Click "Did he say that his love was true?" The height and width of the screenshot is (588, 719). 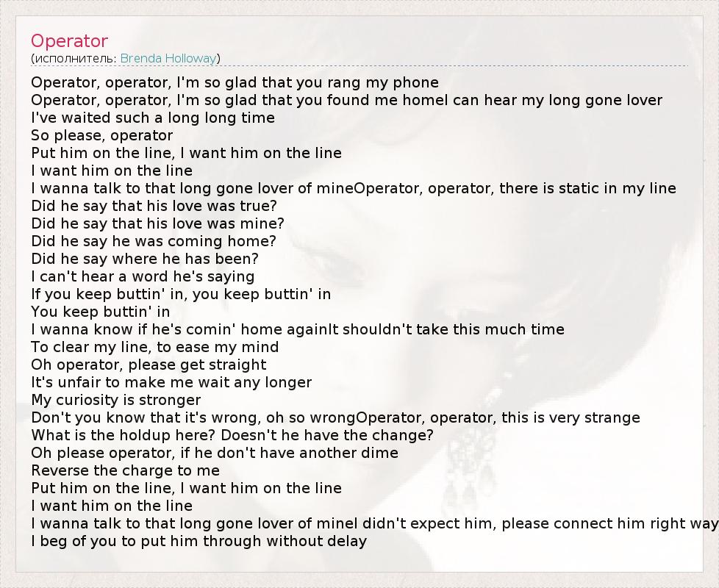[154, 206]
